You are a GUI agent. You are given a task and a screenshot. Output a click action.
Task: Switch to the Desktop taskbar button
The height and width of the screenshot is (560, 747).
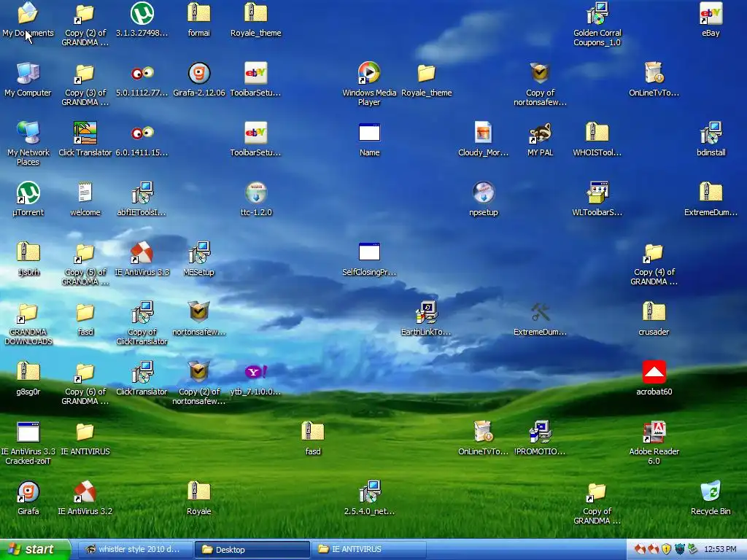coord(252,550)
